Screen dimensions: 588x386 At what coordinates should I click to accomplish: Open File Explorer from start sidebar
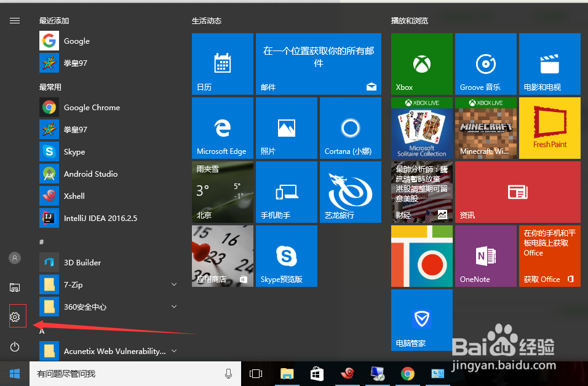point(15,287)
